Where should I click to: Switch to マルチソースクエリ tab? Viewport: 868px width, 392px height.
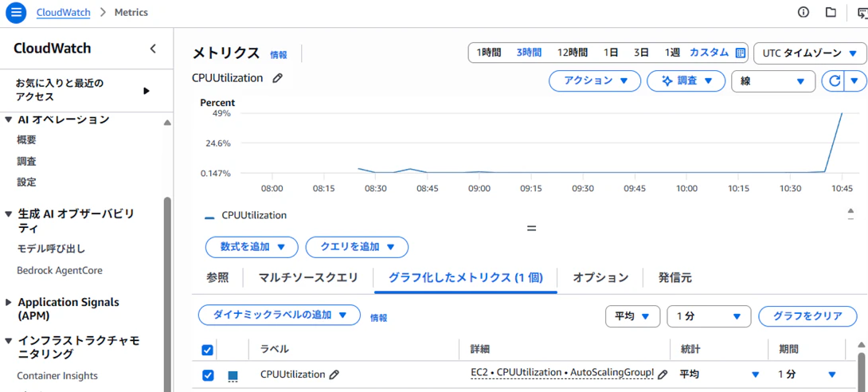coord(308,278)
